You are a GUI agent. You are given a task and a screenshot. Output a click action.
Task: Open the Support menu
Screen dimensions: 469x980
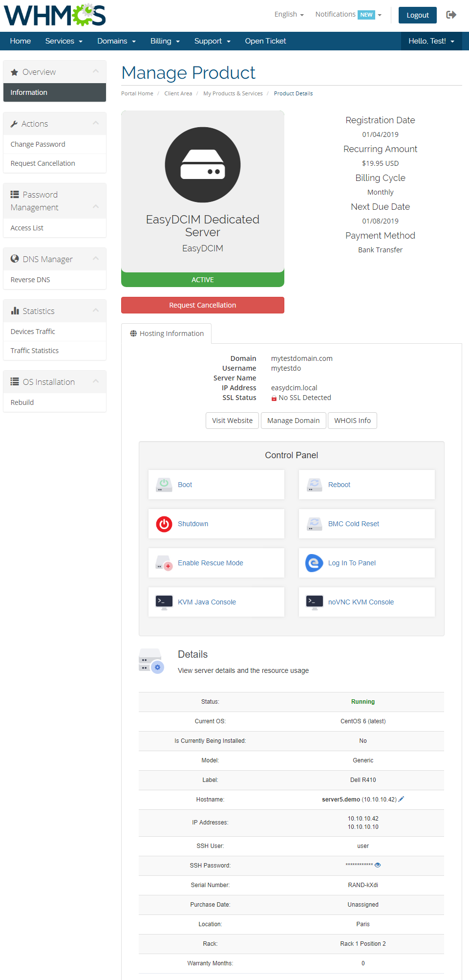tap(213, 41)
